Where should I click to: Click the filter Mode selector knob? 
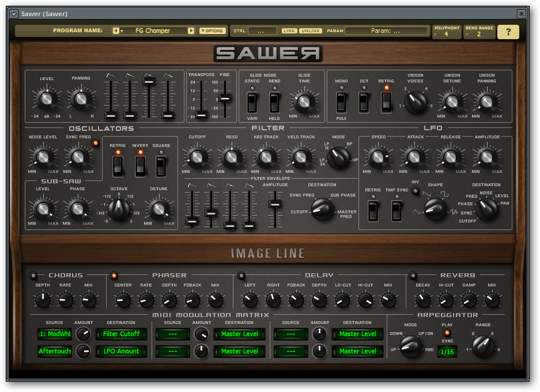(x=338, y=156)
